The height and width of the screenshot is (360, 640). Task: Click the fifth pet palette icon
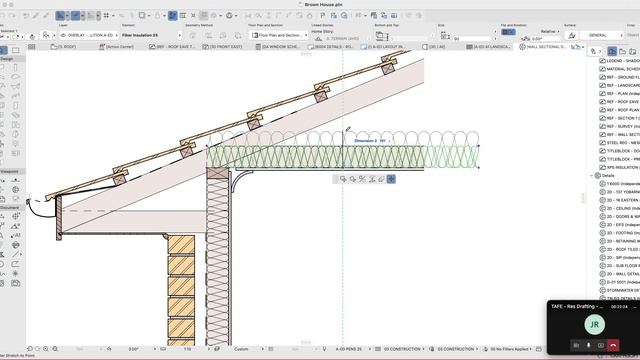[x=381, y=179]
